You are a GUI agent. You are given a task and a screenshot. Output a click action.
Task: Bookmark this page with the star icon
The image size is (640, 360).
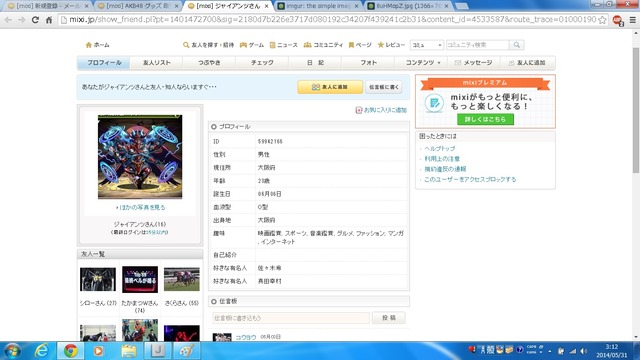[x=602, y=20]
